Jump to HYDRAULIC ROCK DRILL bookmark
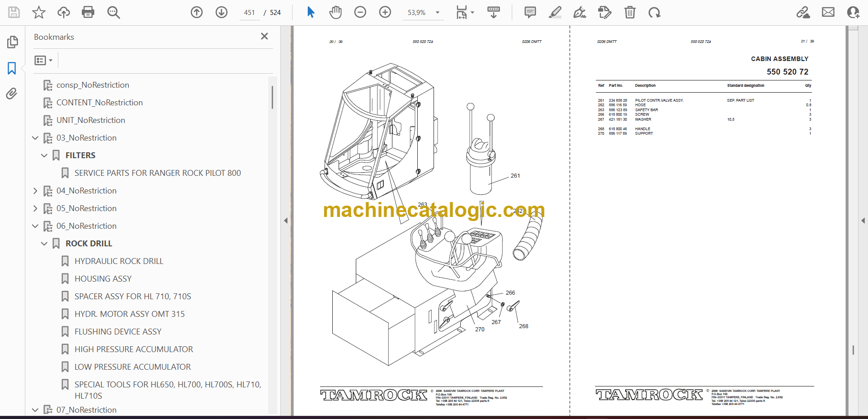The image size is (868, 419). coord(119,261)
